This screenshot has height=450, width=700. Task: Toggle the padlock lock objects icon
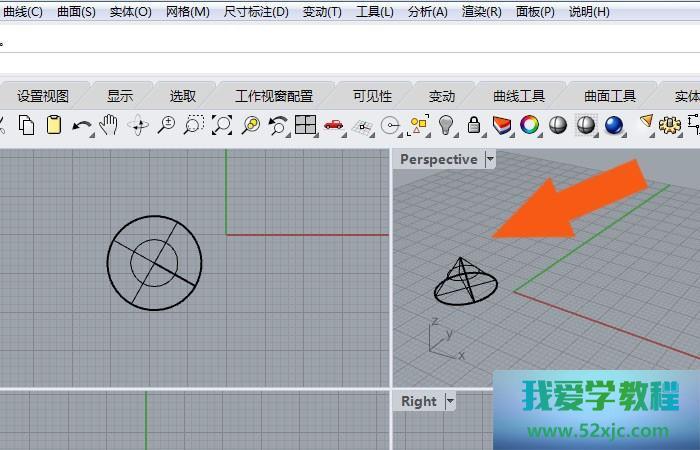click(x=474, y=125)
